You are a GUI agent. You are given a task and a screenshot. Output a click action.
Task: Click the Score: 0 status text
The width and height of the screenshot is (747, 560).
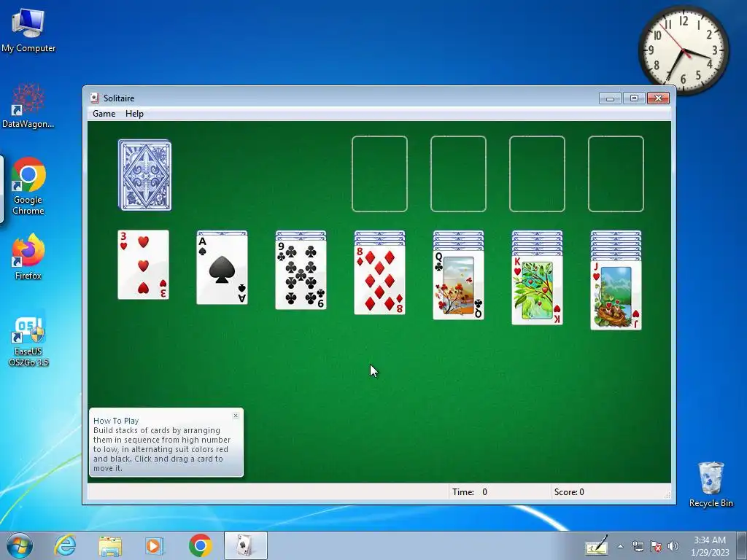tap(569, 492)
